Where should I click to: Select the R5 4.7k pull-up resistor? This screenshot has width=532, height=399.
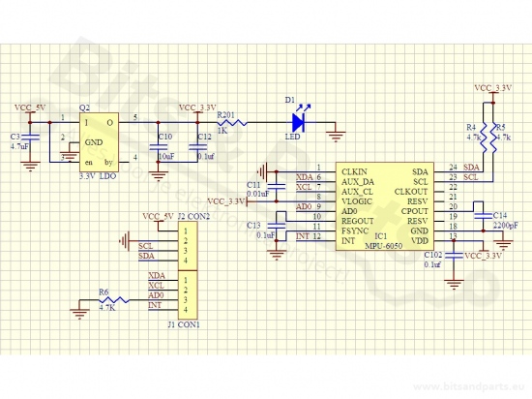493,138
